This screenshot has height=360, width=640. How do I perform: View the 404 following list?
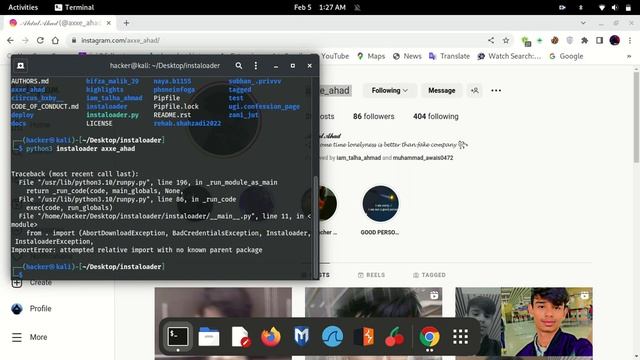(x=436, y=116)
